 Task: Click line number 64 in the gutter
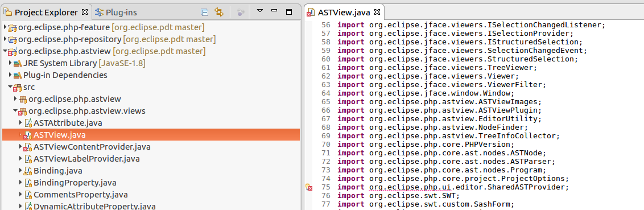coord(325,93)
